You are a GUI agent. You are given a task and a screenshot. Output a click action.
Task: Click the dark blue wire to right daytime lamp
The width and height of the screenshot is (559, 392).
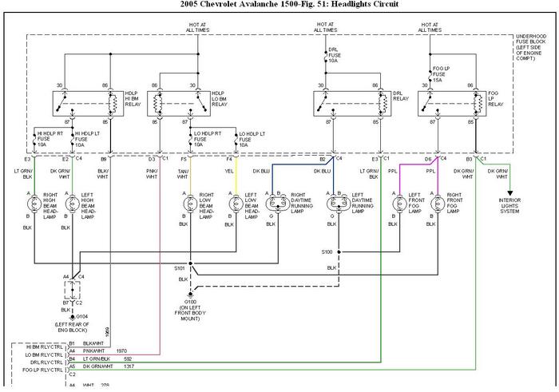pyautogui.click(x=272, y=180)
